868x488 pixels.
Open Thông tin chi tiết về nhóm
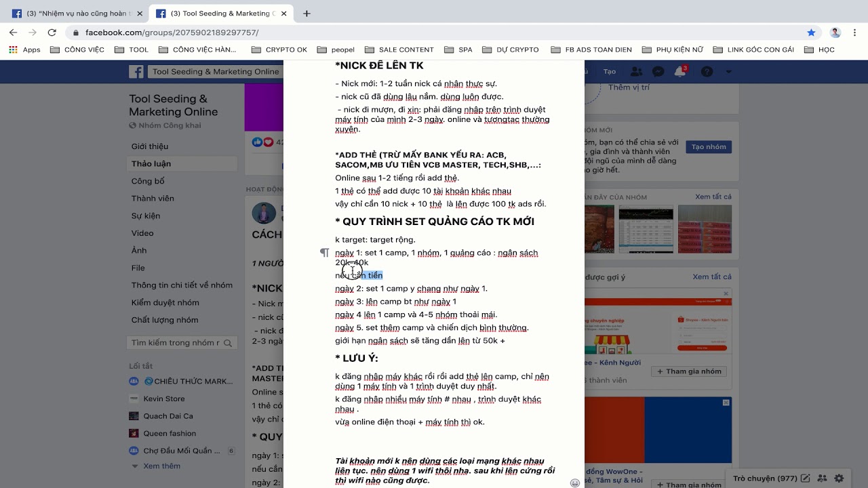182,285
